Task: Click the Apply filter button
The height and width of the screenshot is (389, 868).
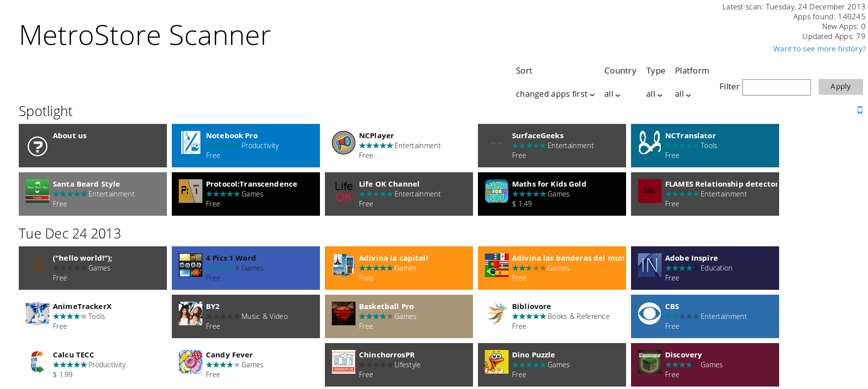Action: 840,86
